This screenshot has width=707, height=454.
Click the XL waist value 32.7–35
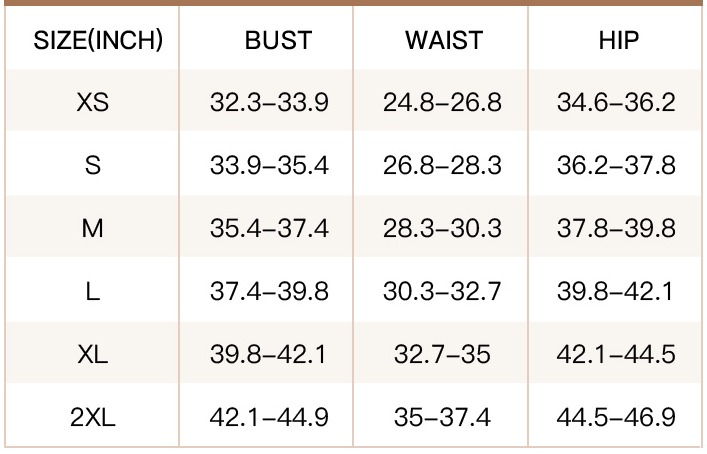[442, 354]
